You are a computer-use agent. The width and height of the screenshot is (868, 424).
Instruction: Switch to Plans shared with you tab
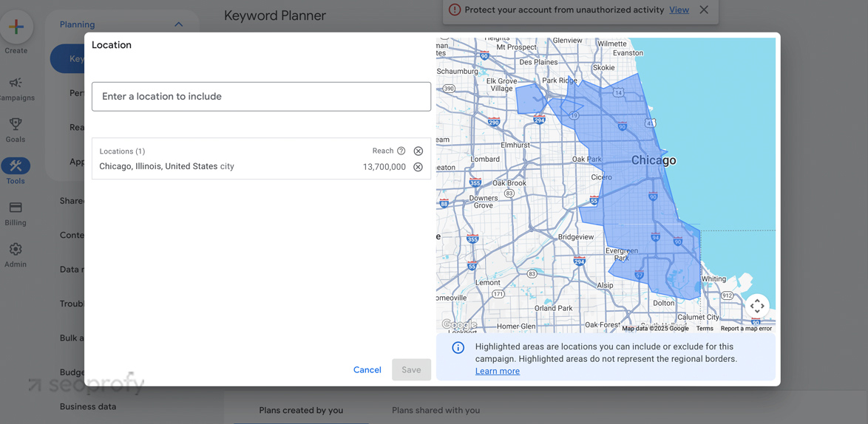(x=435, y=410)
